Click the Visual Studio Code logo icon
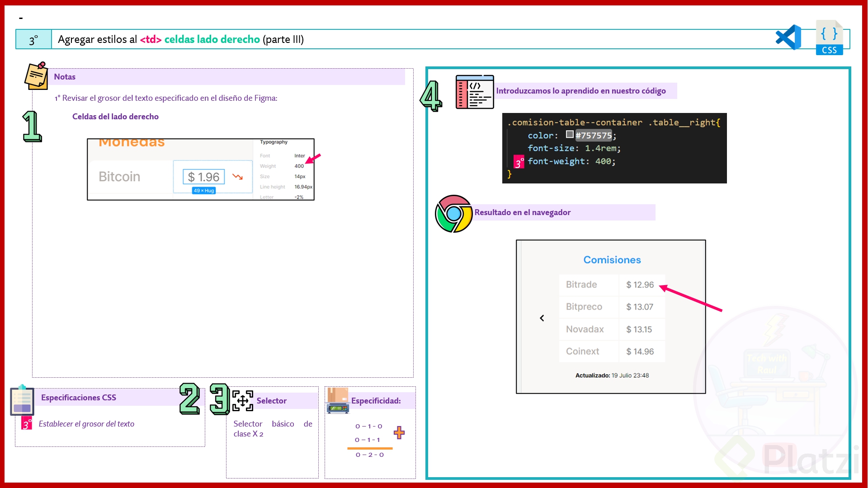868x488 pixels. click(x=788, y=38)
